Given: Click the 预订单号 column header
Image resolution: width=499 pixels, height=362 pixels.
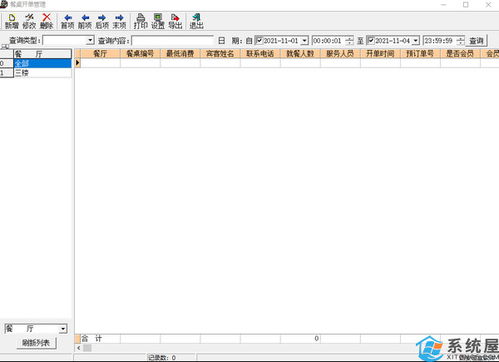Looking at the screenshot, I should (420, 53).
